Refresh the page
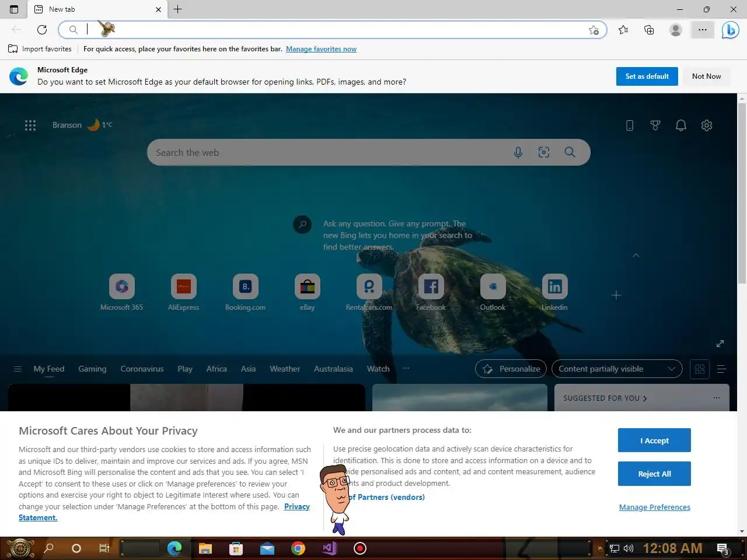The width and height of the screenshot is (747, 560). point(42,30)
